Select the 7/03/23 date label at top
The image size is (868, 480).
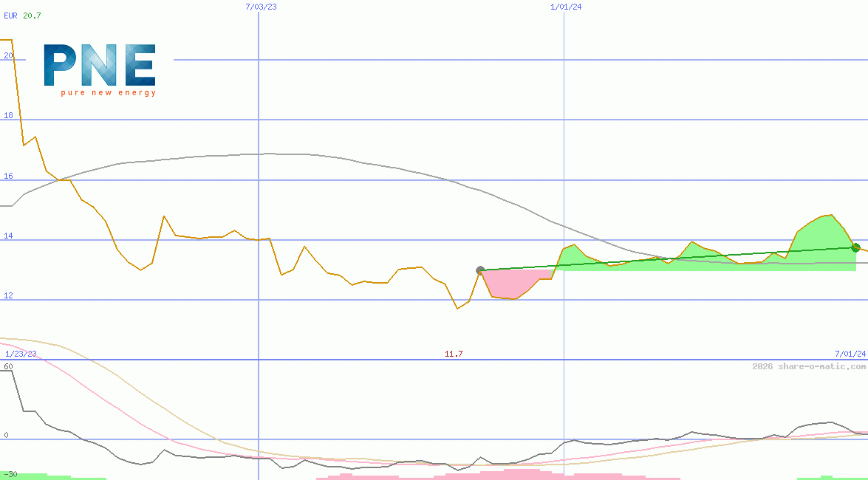tap(261, 7)
